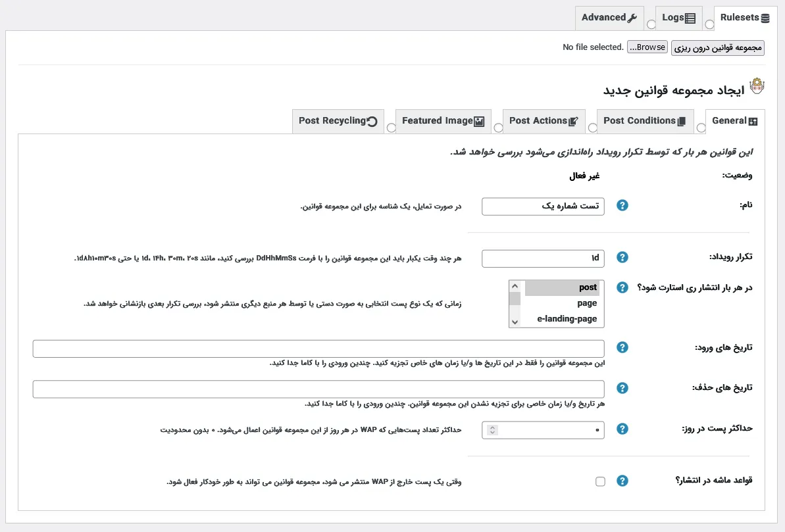The width and height of the screenshot is (785, 532).
Task: Open the Advanced tab
Action: pyautogui.click(x=609, y=18)
